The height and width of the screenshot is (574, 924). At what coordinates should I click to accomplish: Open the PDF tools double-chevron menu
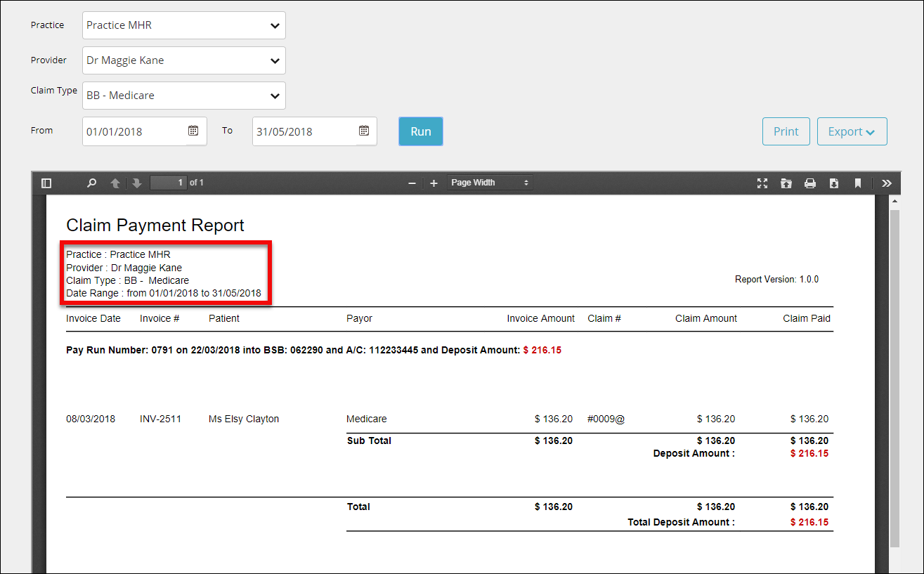pos(887,183)
